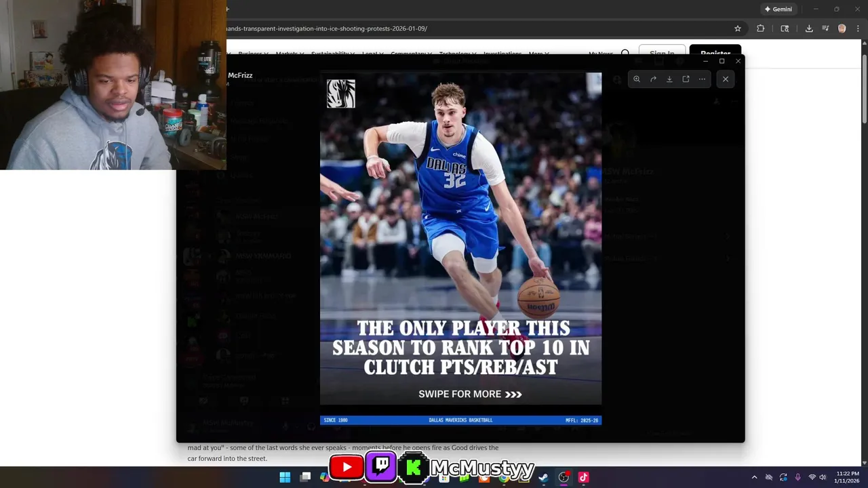Expand the Technology nav dropdown
The height and width of the screenshot is (488, 868).
coord(458,54)
